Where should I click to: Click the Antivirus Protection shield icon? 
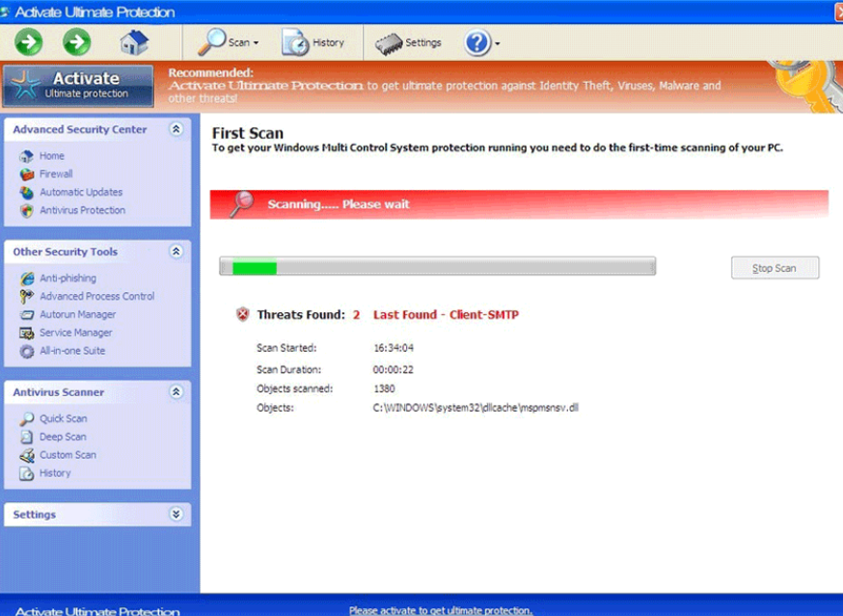(x=26, y=211)
